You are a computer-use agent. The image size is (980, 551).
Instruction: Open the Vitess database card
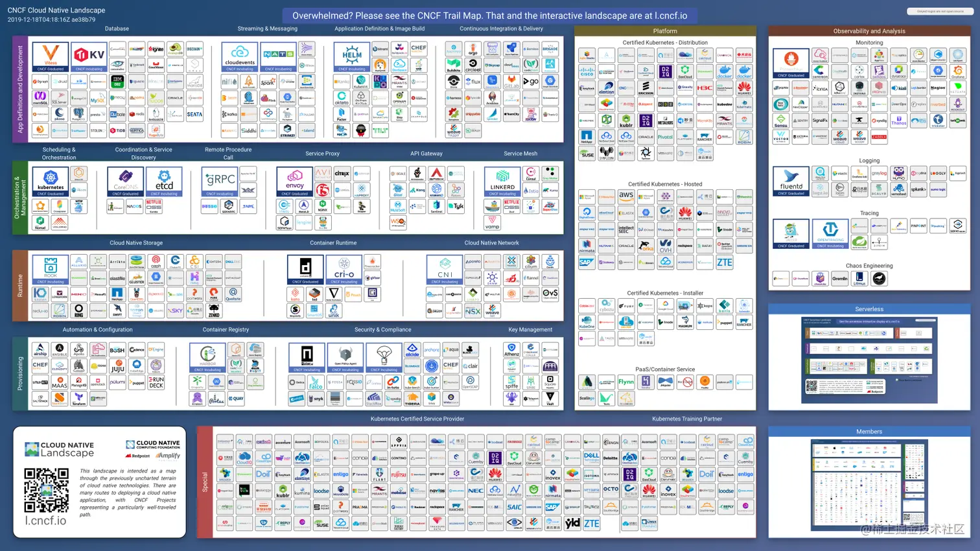click(x=51, y=57)
